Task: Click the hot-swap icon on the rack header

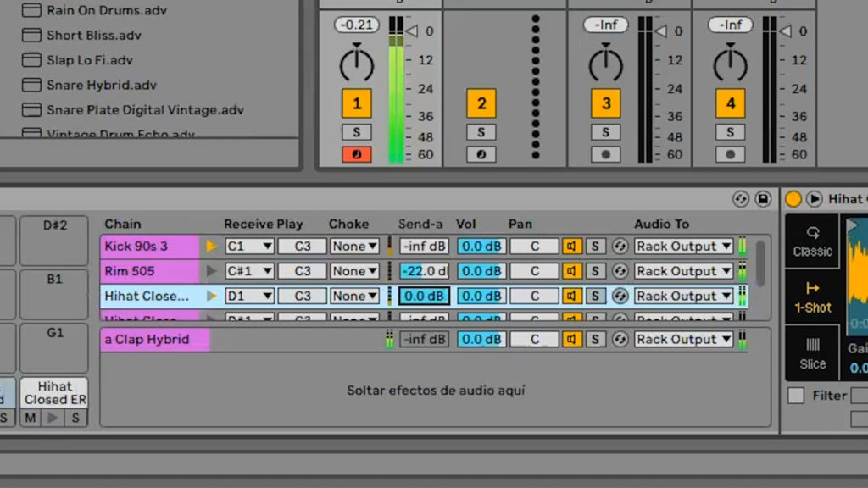Action: [740, 200]
